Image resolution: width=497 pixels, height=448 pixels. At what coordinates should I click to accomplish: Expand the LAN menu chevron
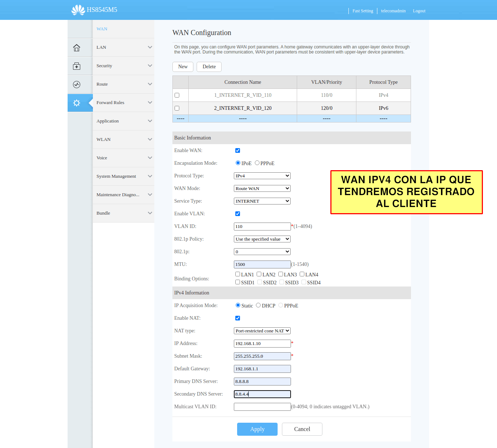[150, 47]
